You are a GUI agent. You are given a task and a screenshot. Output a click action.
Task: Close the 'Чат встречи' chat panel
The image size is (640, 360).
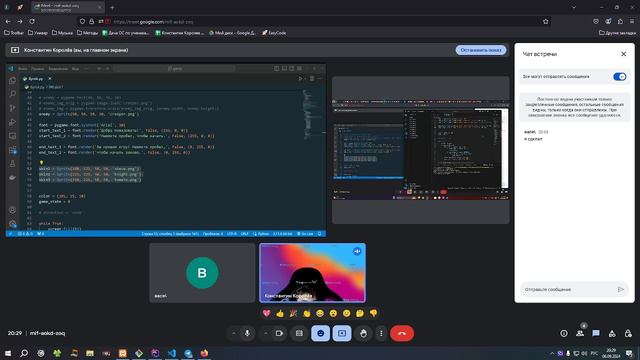click(x=623, y=54)
